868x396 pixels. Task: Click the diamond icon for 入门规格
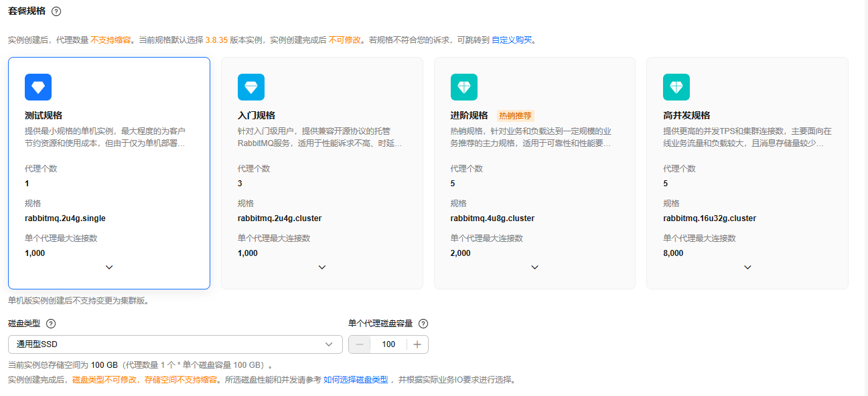(x=251, y=87)
